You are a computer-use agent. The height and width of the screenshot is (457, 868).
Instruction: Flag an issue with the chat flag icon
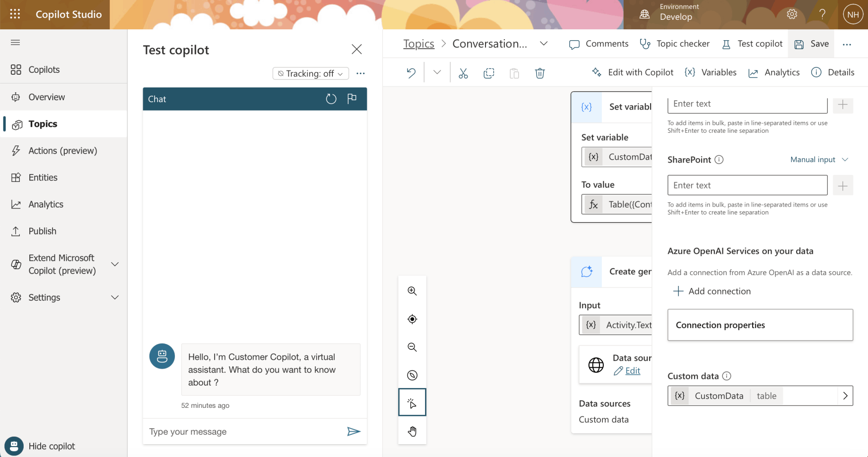(352, 98)
